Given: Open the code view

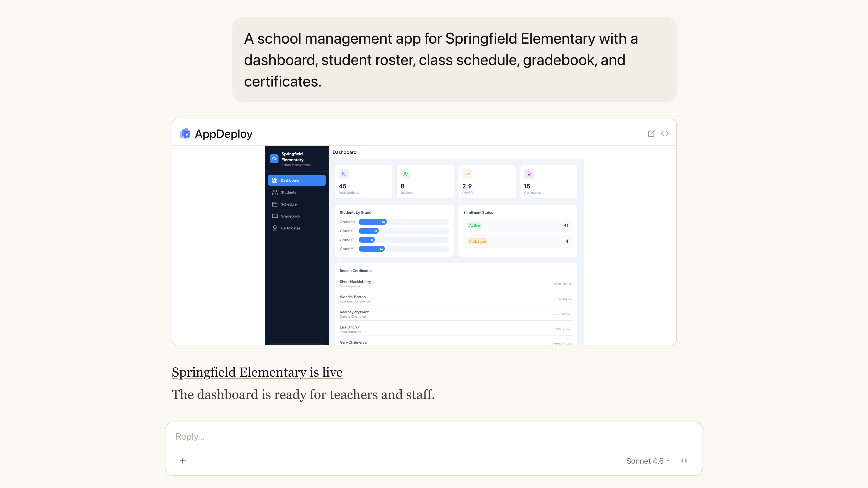Looking at the screenshot, I should [665, 133].
